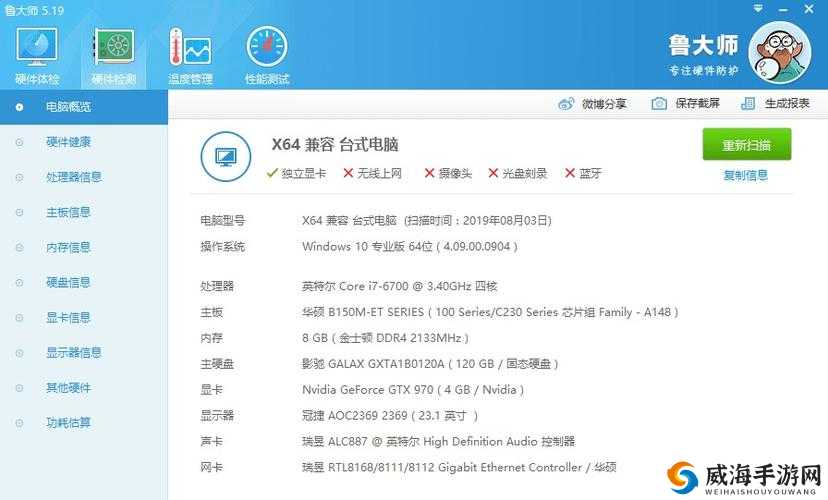Click the desktop computer monitor icon
828x500 pixels.
[x=225, y=157]
